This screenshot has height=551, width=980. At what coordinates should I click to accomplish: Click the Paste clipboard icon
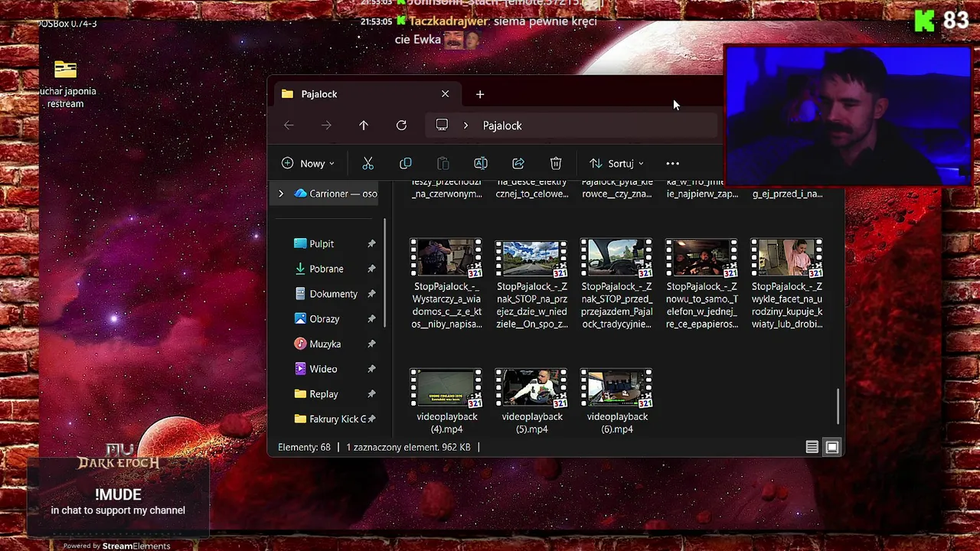pos(443,163)
